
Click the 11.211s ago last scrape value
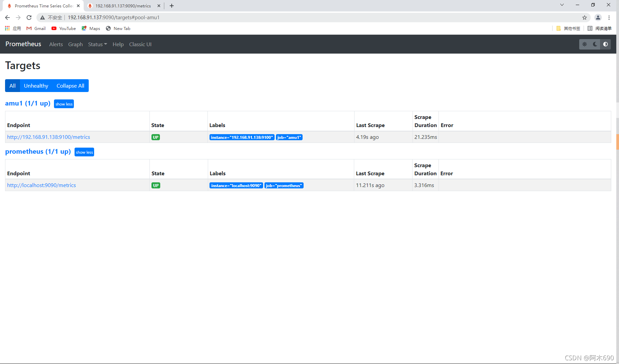370,185
